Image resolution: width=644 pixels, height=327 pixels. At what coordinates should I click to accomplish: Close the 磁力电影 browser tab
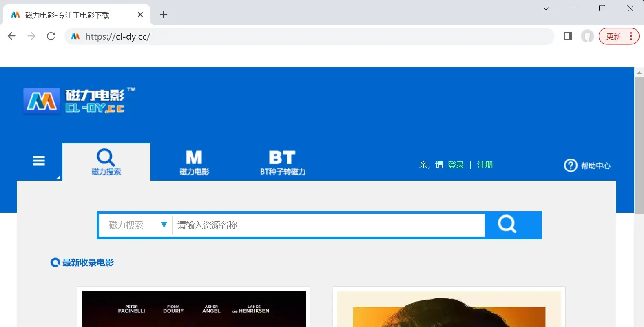tap(140, 15)
